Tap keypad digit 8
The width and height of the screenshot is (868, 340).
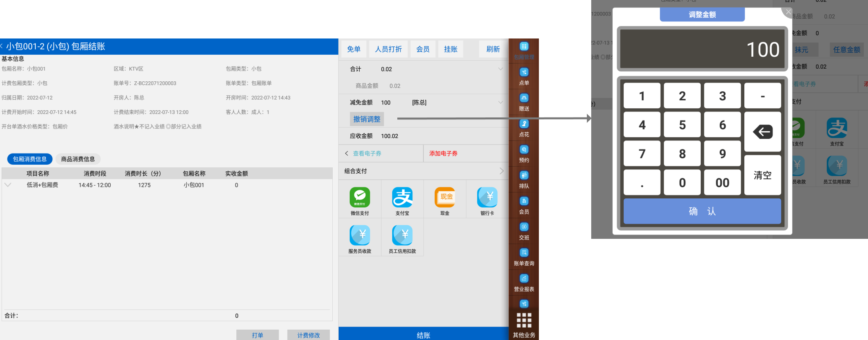[682, 154]
